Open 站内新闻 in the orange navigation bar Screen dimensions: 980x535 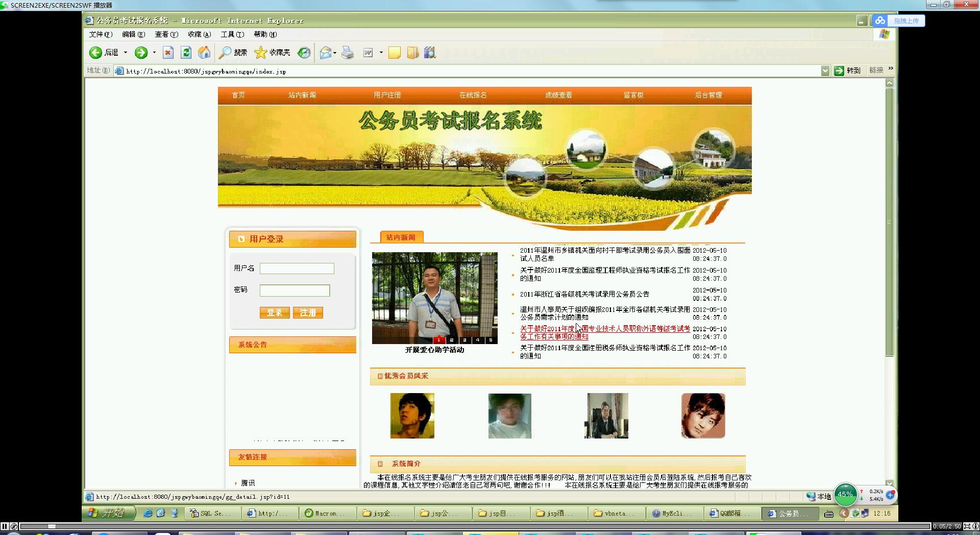[302, 95]
